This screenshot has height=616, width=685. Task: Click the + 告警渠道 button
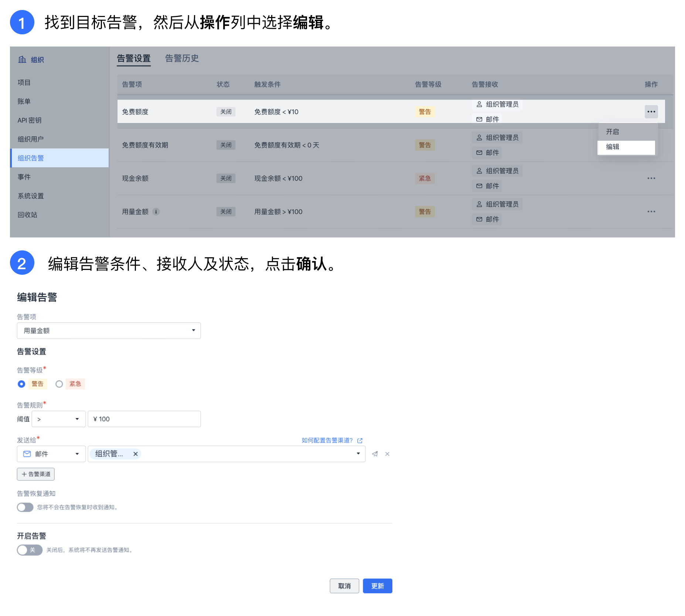[35, 474]
